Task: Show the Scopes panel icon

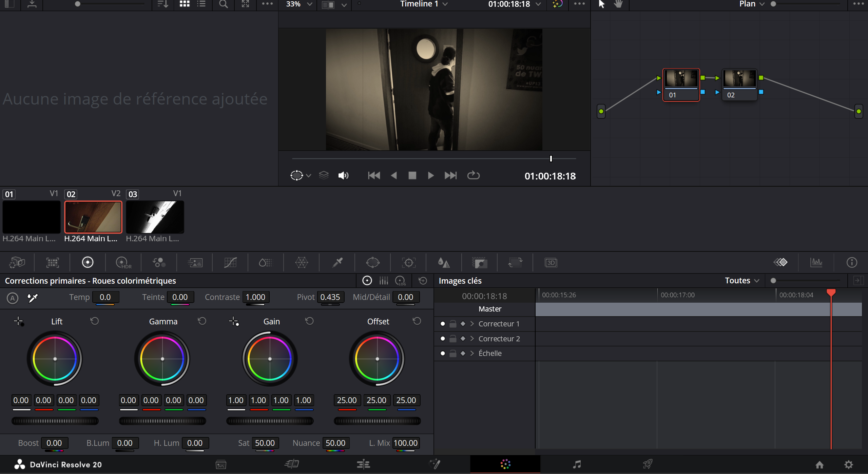Action: [x=816, y=262]
